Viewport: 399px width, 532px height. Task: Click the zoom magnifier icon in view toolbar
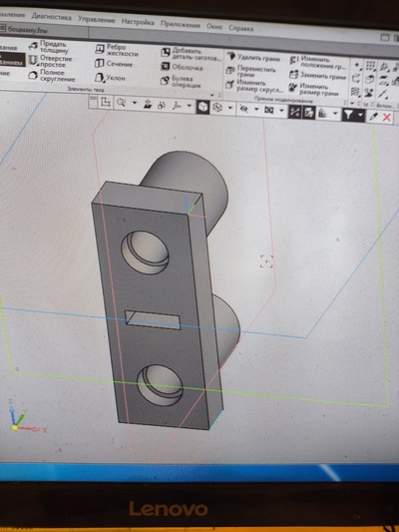pos(121,103)
